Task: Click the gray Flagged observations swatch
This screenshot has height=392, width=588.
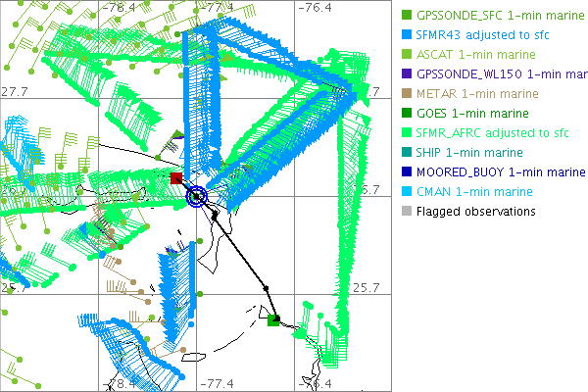Action: (x=406, y=212)
